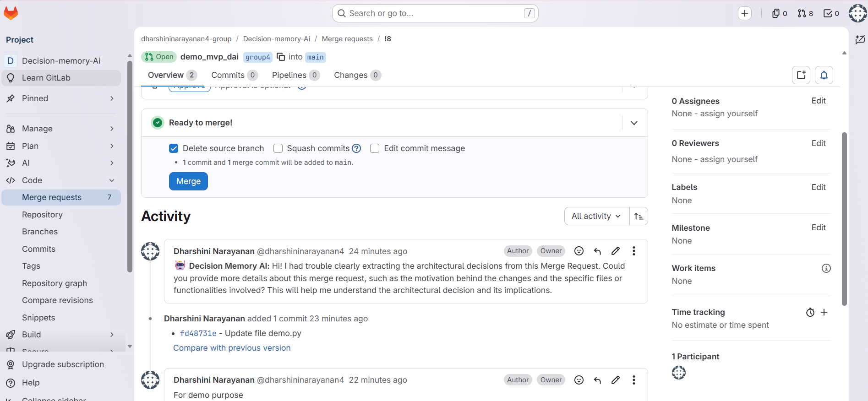Click the Search or go to field

point(435,13)
